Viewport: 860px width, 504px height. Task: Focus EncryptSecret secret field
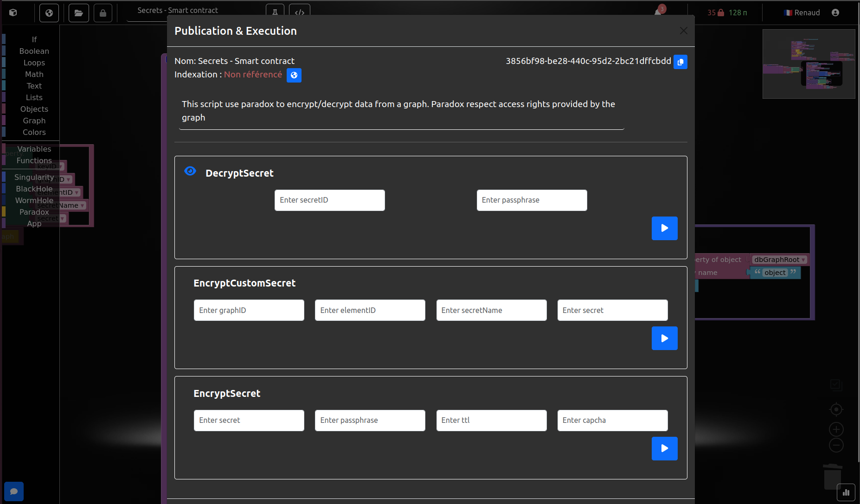(249, 421)
